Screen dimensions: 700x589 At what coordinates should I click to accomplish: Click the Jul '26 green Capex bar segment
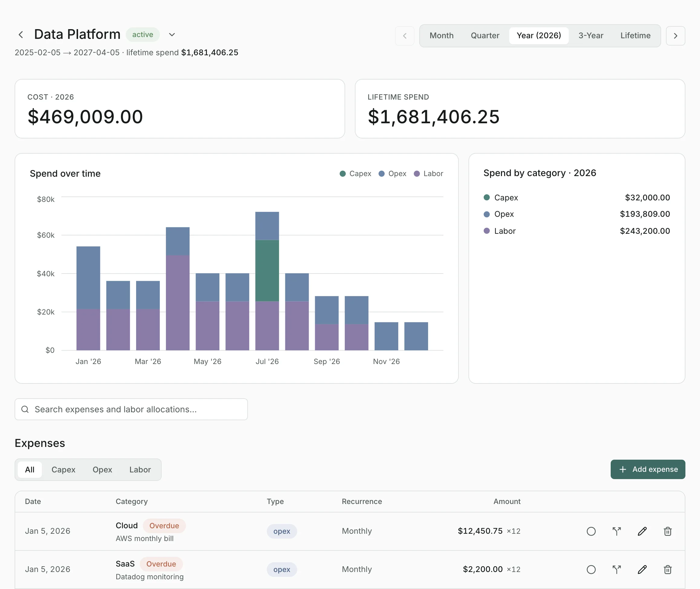tap(267, 271)
